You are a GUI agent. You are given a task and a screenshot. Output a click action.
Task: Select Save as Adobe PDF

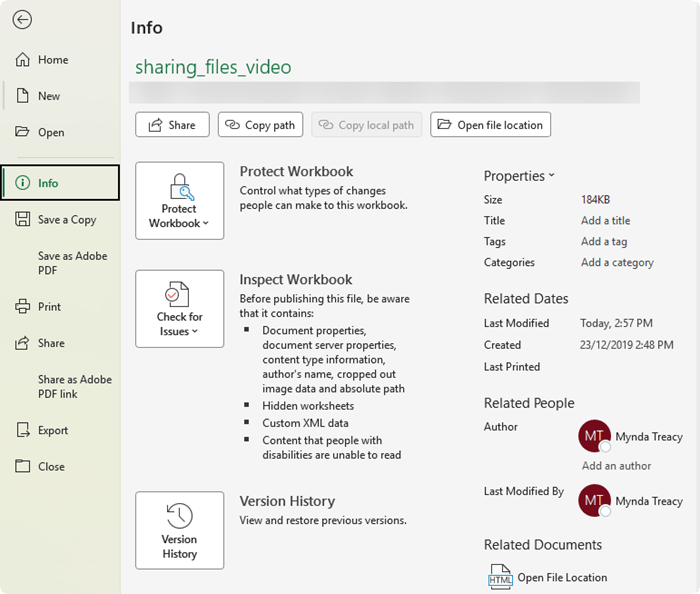tap(60, 263)
